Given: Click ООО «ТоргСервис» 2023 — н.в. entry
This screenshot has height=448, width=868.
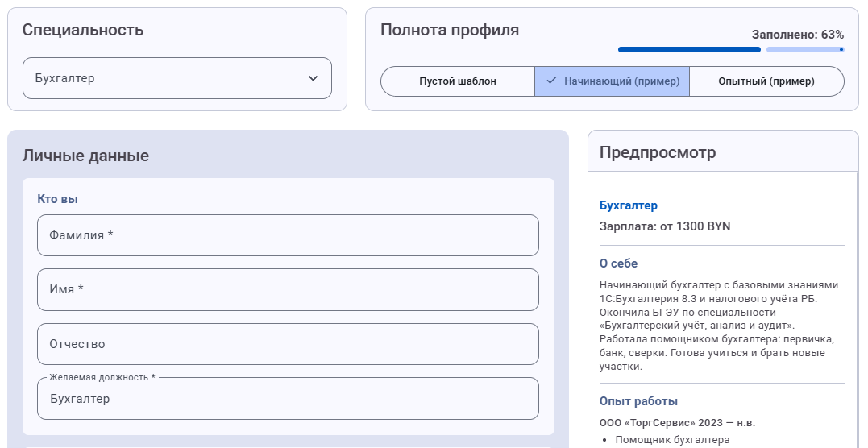Looking at the screenshot, I should pos(677,423).
